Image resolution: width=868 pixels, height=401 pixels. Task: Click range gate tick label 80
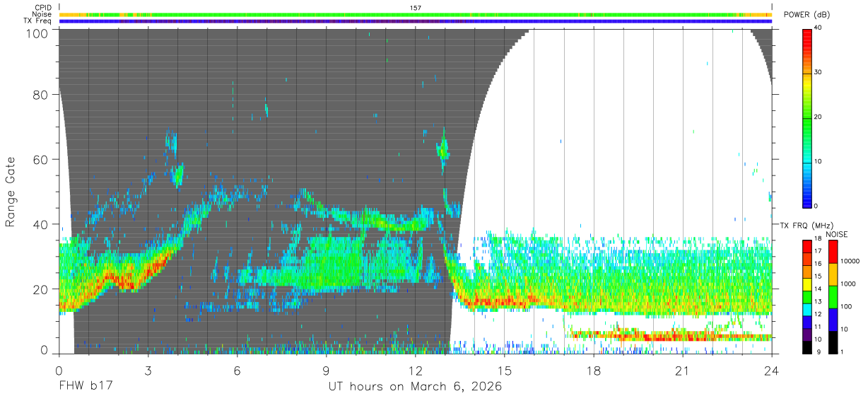tap(40, 95)
